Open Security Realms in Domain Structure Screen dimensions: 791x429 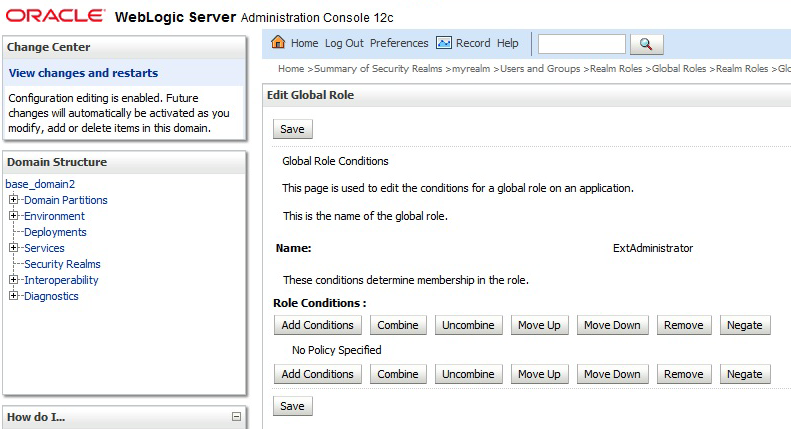[x=62, y=264]
